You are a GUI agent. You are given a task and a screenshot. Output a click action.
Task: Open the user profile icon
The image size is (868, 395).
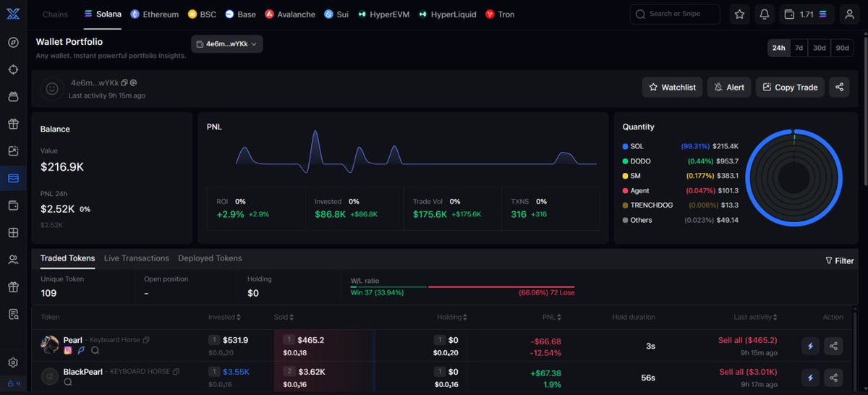pos(849,14)
